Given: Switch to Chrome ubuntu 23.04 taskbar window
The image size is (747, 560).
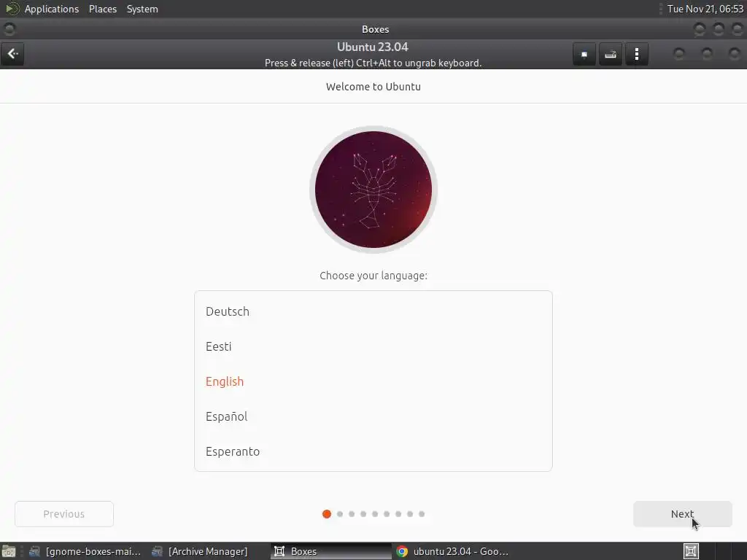Looking at the screenshot, I should tap(452, 551).
